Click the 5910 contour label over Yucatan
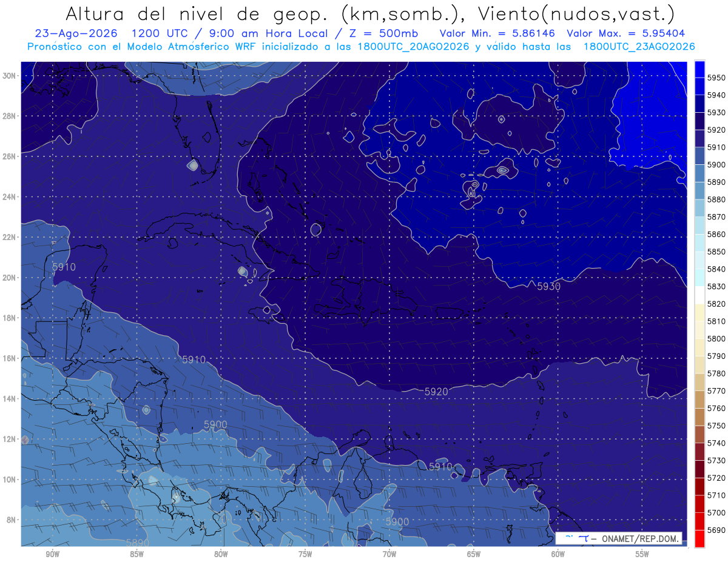The height and width of the screenshot is (562, 728). coord(64,267)
